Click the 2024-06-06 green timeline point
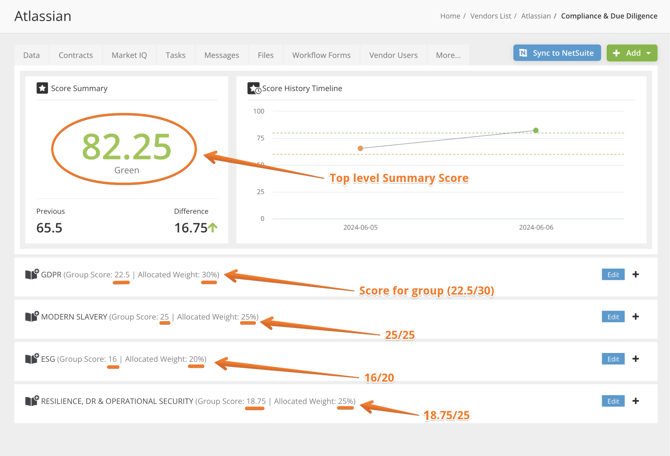This screenshot has width=670, height=456. [536, 131]
